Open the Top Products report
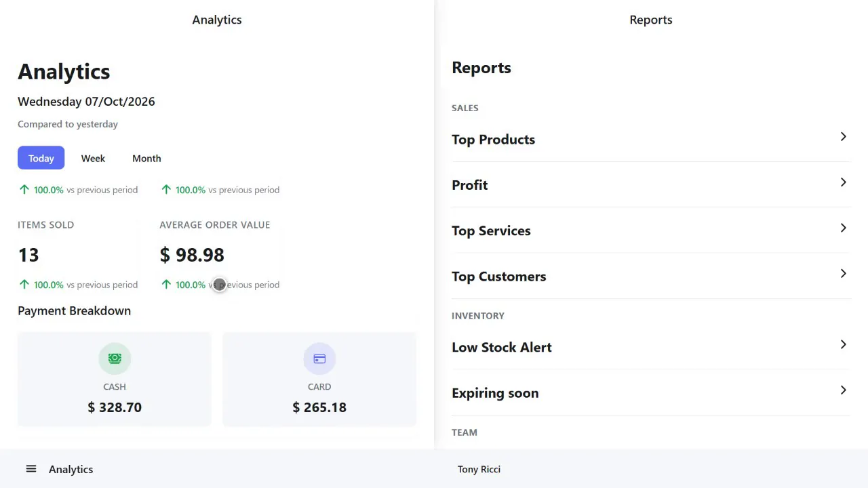 pos(651,139)
